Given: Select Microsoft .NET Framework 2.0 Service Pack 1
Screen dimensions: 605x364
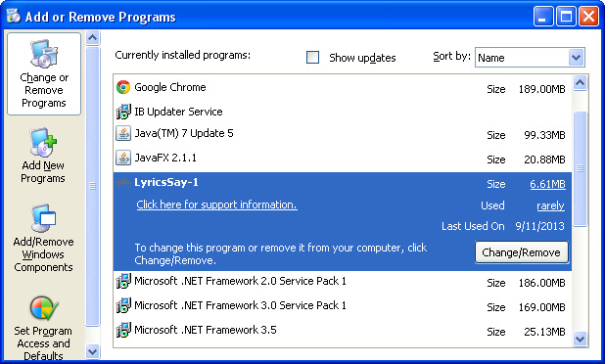Looking at the screenshot, I should 343,282.
